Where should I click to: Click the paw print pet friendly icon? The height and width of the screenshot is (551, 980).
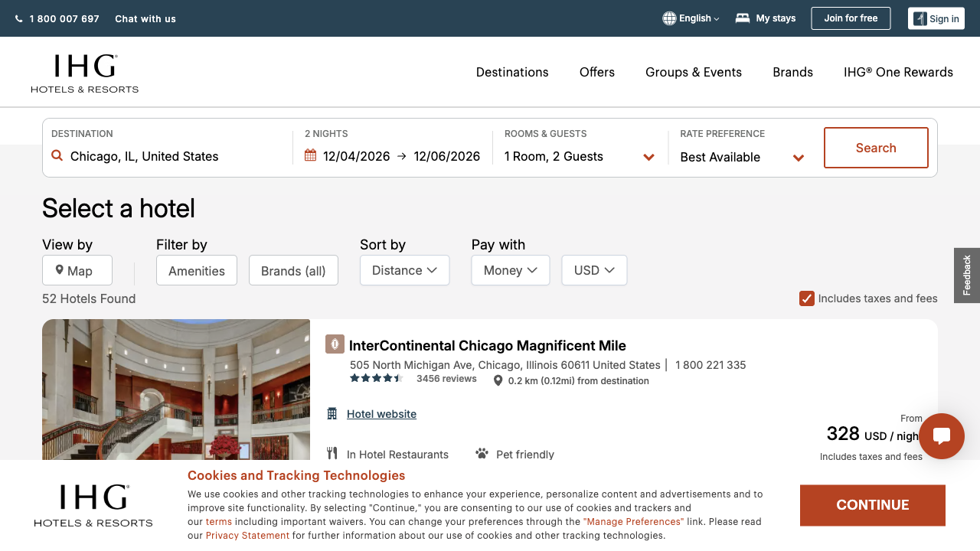click(482, 454)
